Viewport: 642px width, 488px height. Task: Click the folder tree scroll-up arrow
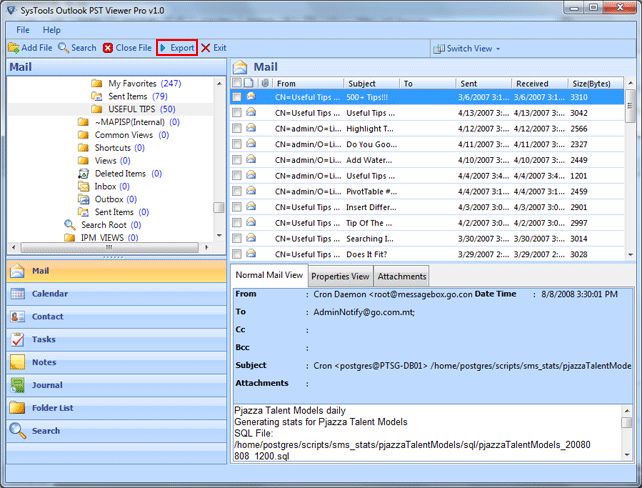(x=219, y=84)
